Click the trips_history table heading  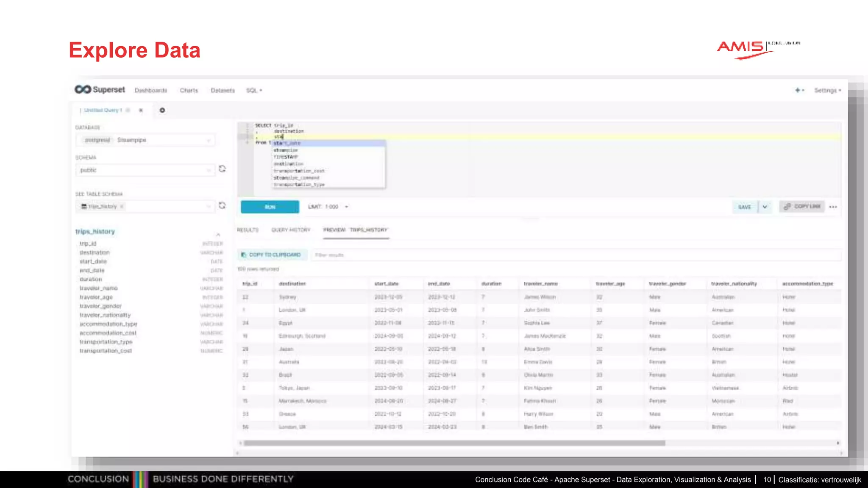[x=95, y=231]
